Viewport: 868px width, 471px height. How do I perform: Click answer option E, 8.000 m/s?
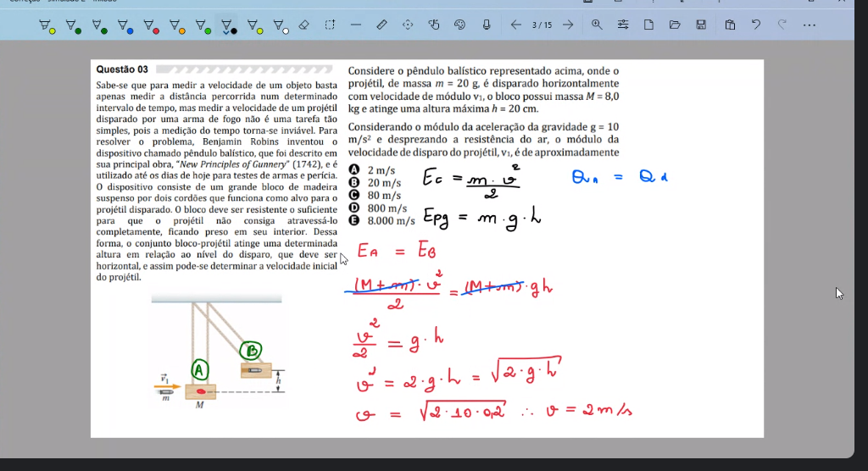[x=382, y=221]
